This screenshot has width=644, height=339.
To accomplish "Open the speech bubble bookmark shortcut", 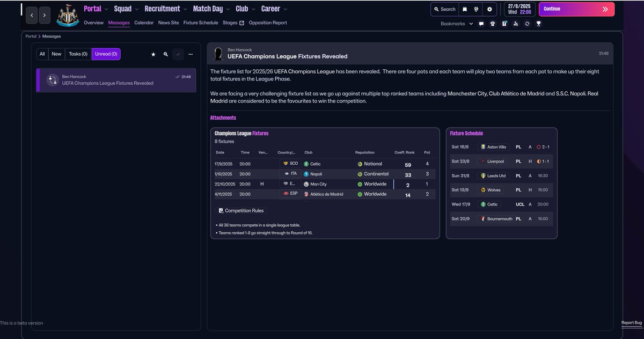I will 481,24.
